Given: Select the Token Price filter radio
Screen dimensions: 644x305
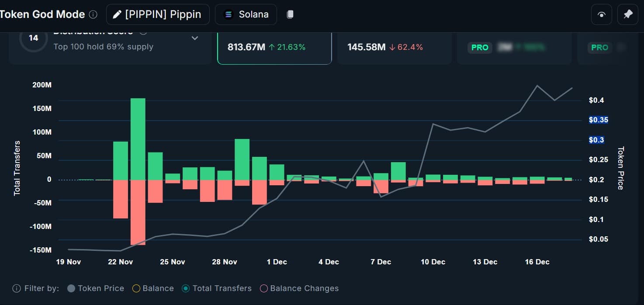Looking at the screenshot, I should pos(72,288).
